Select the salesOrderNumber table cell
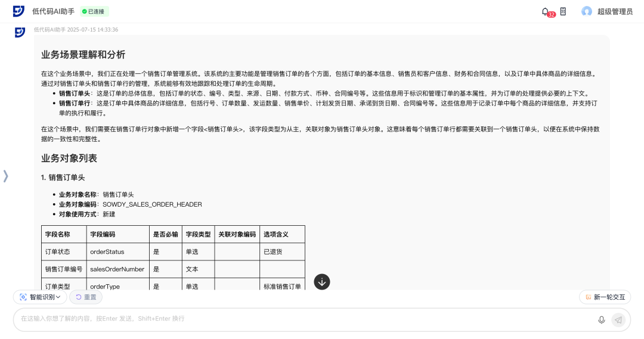 117,269
